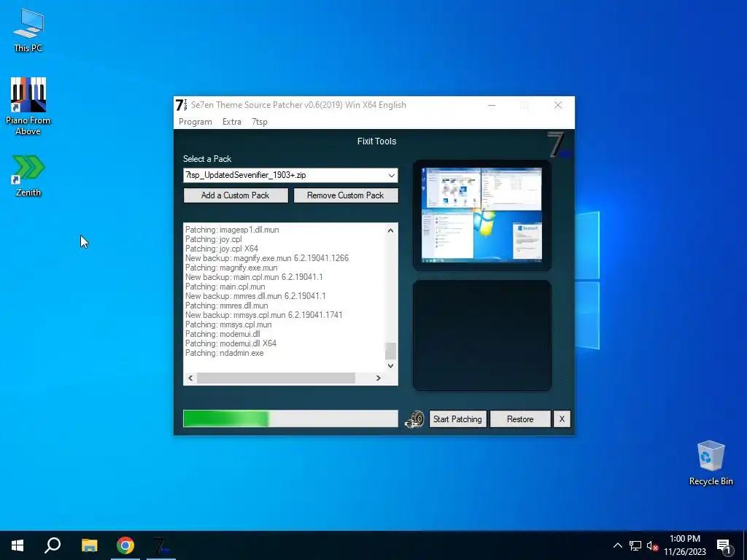Click the log line 'Patching: imagesp1.dll.mun'
Viewport: 747px width, 560px height.
232,230
